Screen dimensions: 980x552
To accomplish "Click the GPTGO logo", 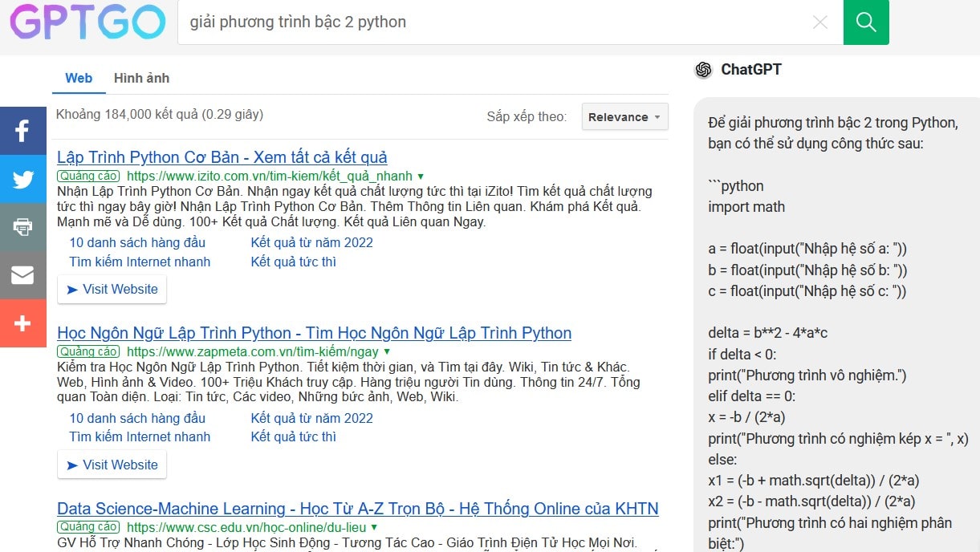I will [86, 22].
